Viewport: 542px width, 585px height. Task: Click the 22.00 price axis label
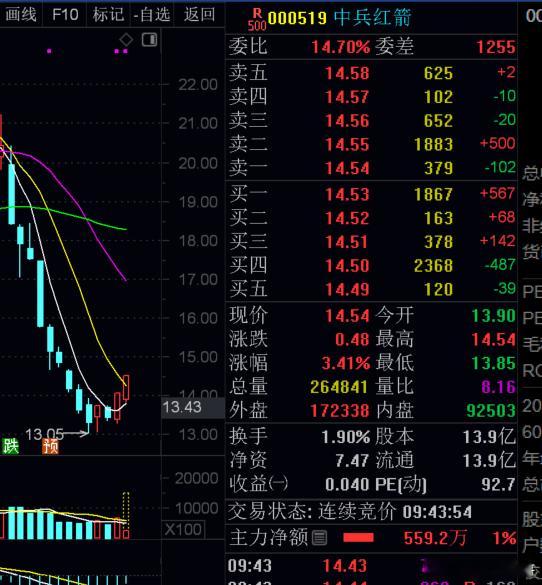(x=198, y=85)
